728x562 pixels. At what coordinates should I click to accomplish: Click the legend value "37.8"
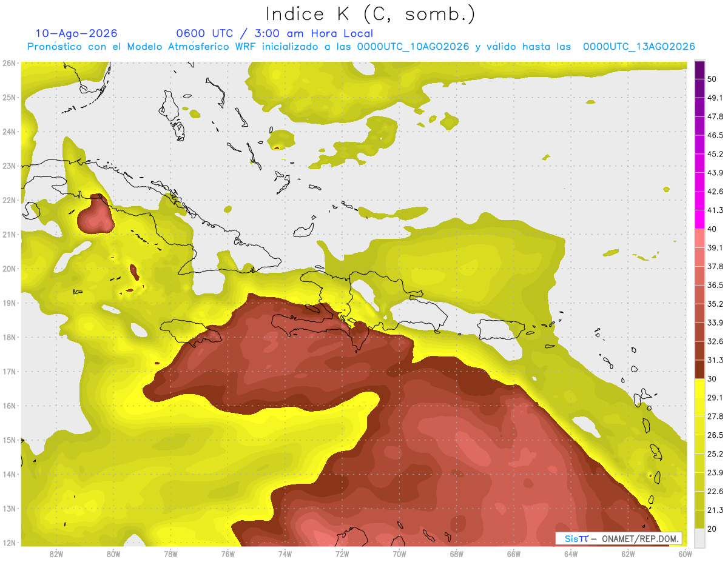(716, 266)
